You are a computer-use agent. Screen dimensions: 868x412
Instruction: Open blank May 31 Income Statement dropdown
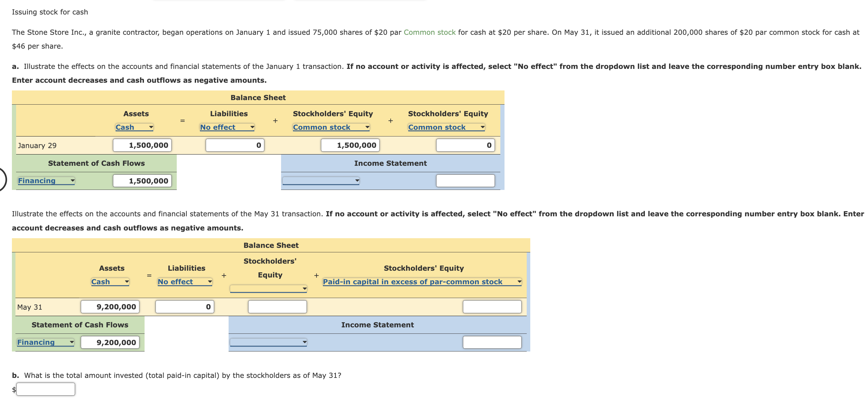coord(268,342)
